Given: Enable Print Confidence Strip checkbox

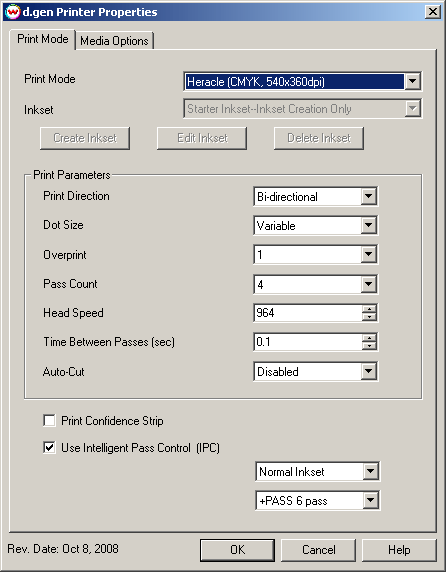Looking at the screenshot, I should click(x=49, y=420).
